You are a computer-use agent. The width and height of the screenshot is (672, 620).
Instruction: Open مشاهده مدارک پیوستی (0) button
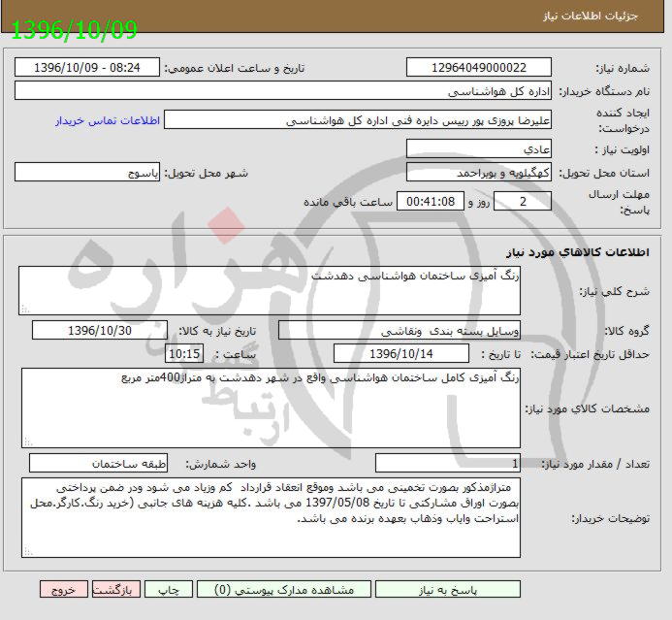click(x=284, y=590)
